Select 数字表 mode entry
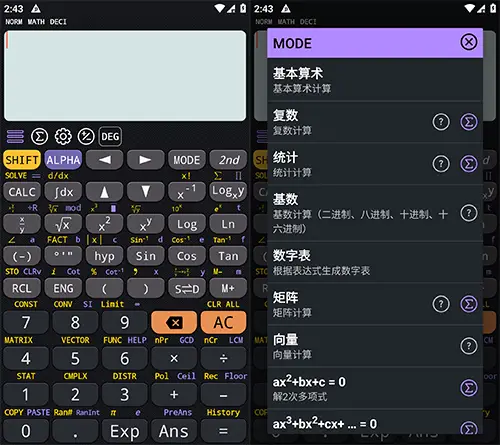 pos(375,262)
